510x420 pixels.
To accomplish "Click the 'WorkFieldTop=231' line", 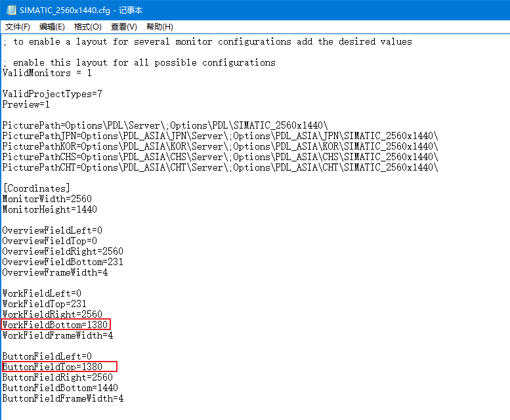I will pyautogui.click(x=45, y=304).
